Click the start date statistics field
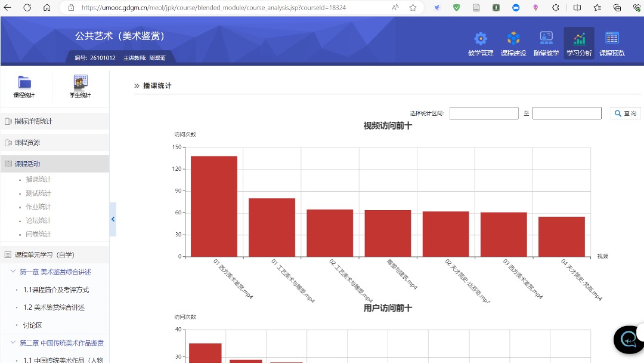 point(484,113)
